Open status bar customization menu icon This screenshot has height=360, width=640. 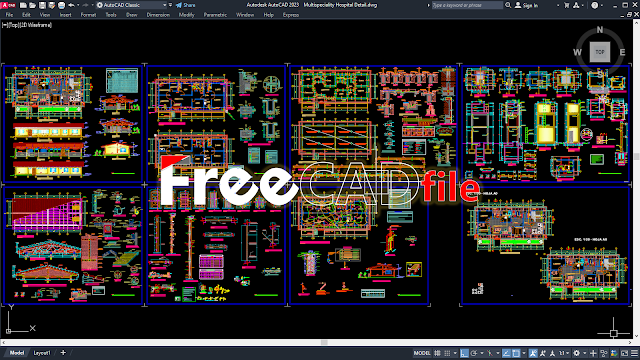634,353
